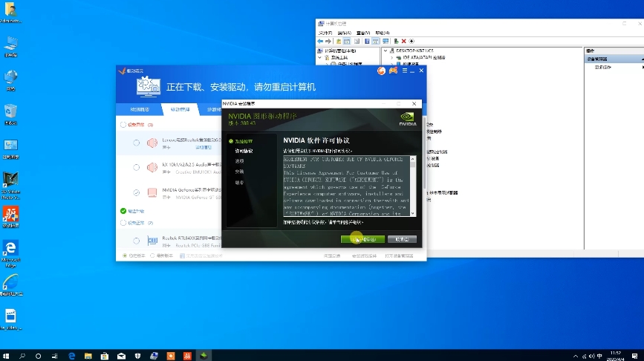The height and width of the screenshot is (361, 644).
Task: Open Microsoft Edge from the taskbar
Action: [x=72, y=356]
